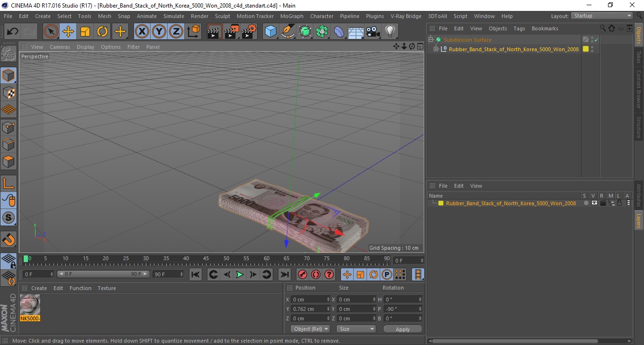Click the timeline range slider bar
This screenshot has height=345, width=644.
pos(104,274)
